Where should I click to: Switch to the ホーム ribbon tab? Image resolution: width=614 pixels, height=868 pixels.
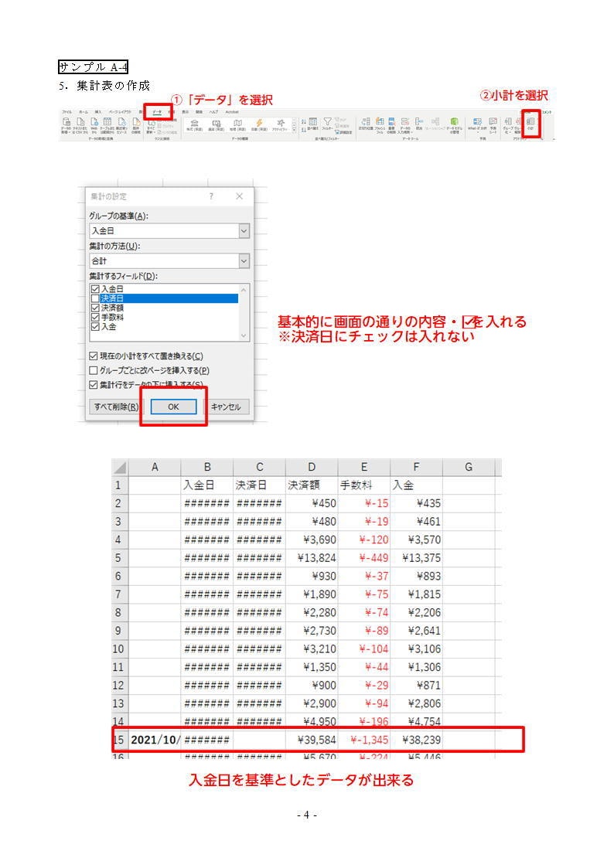point(83,112)
